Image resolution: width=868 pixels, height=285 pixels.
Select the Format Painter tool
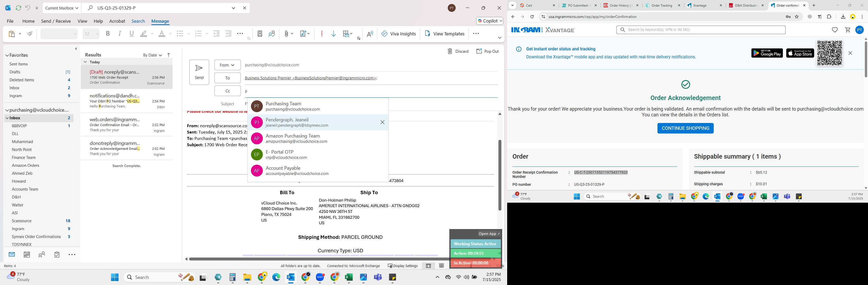point(30,34)
